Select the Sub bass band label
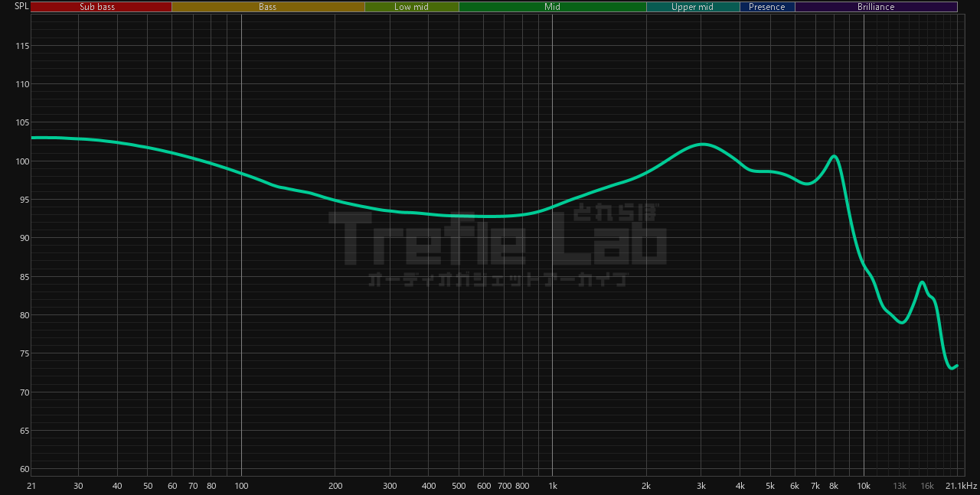 102,7
